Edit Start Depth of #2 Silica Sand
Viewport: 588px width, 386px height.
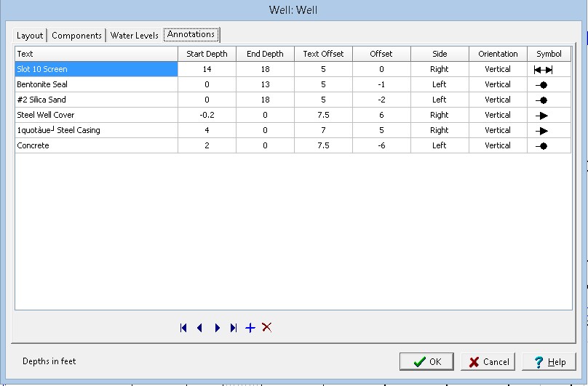point(207,100)
